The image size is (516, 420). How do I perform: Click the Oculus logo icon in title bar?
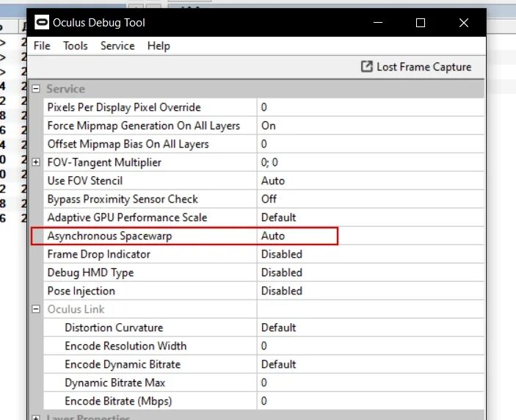[x=42, y=22]
